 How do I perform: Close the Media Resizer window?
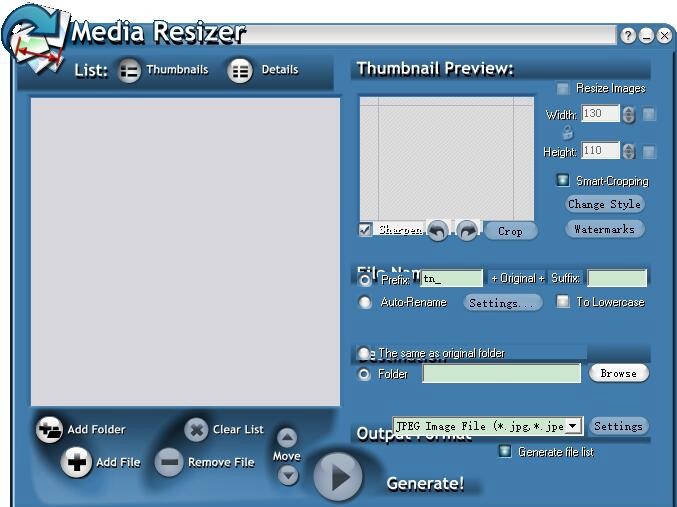[664, 35]
